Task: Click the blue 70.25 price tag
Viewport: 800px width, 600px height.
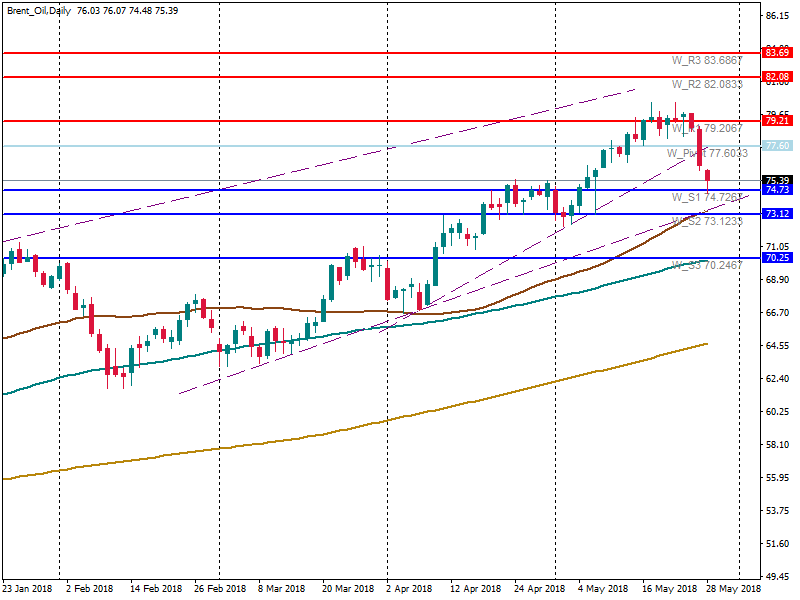Action: tap(777, 258)
